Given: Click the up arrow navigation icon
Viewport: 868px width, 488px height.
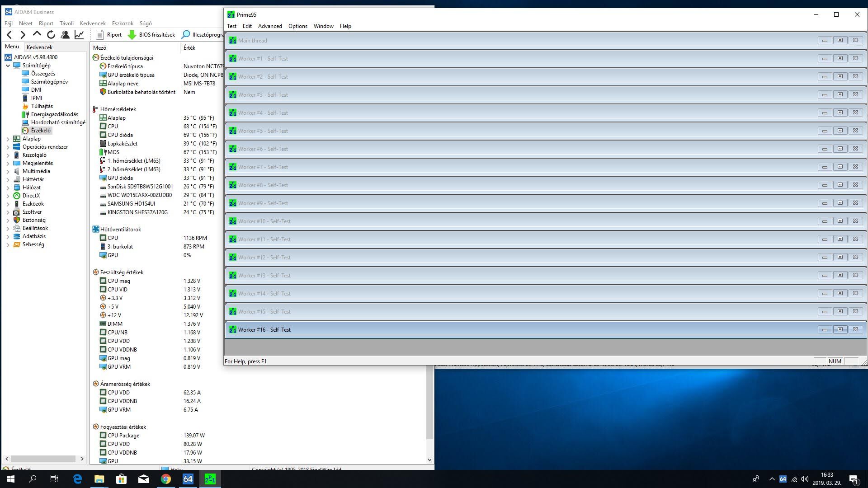Looking at the screenshot, I should tap(37, 34).
